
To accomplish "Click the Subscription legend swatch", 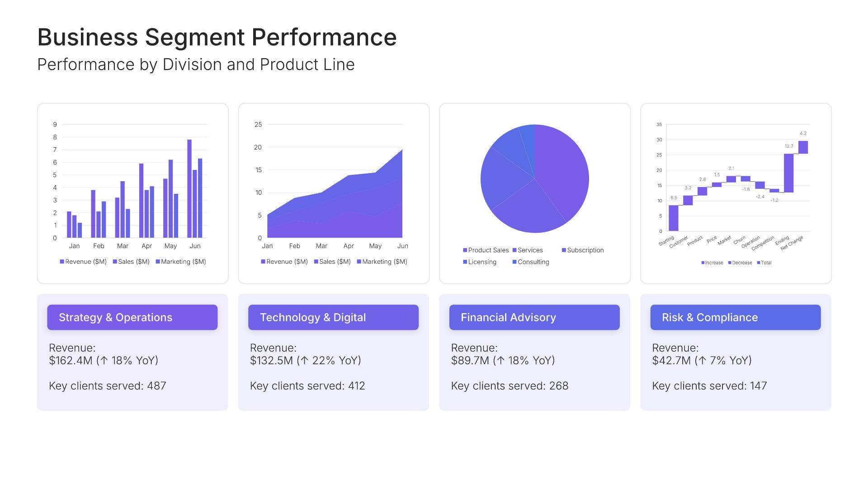I will (x=564, y=250).
